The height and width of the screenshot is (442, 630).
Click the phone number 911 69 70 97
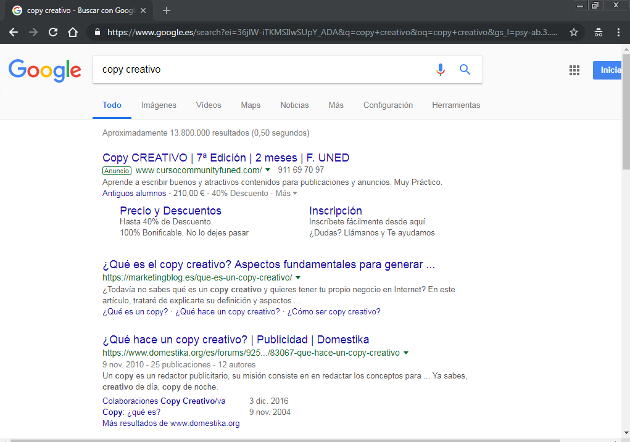(301, 170)
